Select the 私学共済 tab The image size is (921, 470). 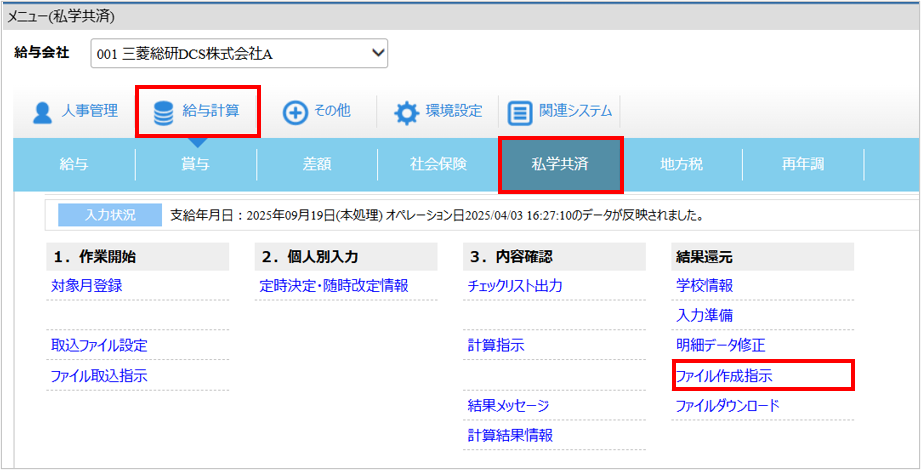click(560, 164)
